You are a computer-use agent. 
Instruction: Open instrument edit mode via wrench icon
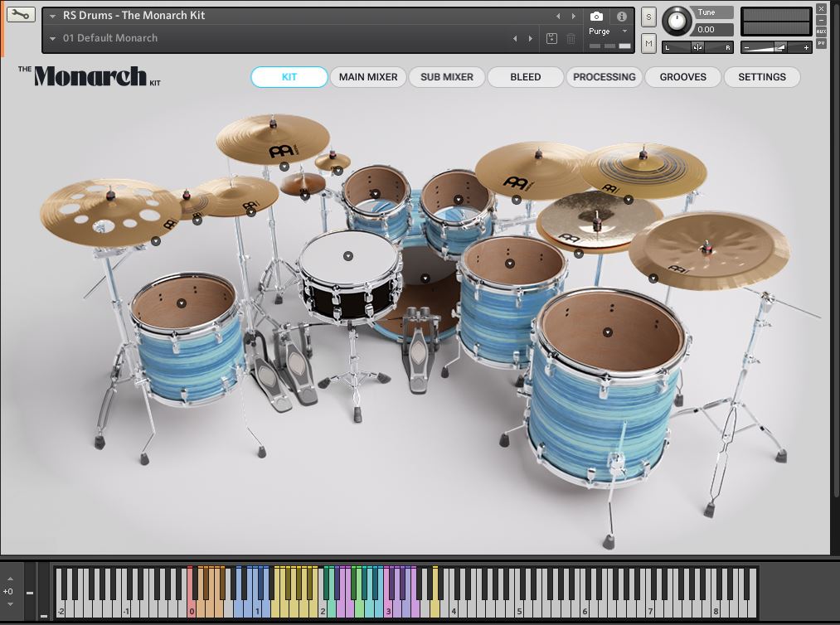point(21,14)
